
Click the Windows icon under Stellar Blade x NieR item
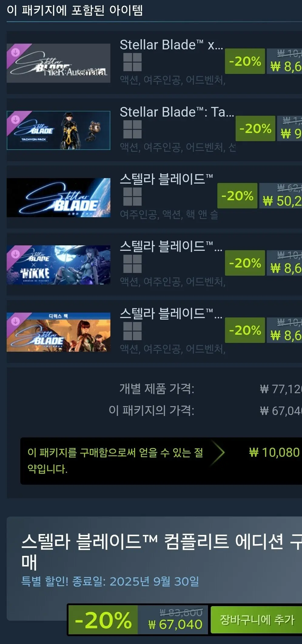tap(133, 62)
